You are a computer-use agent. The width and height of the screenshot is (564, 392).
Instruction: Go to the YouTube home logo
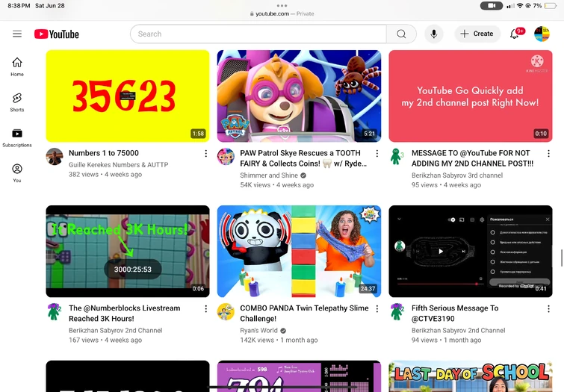[x=57, y=34]
